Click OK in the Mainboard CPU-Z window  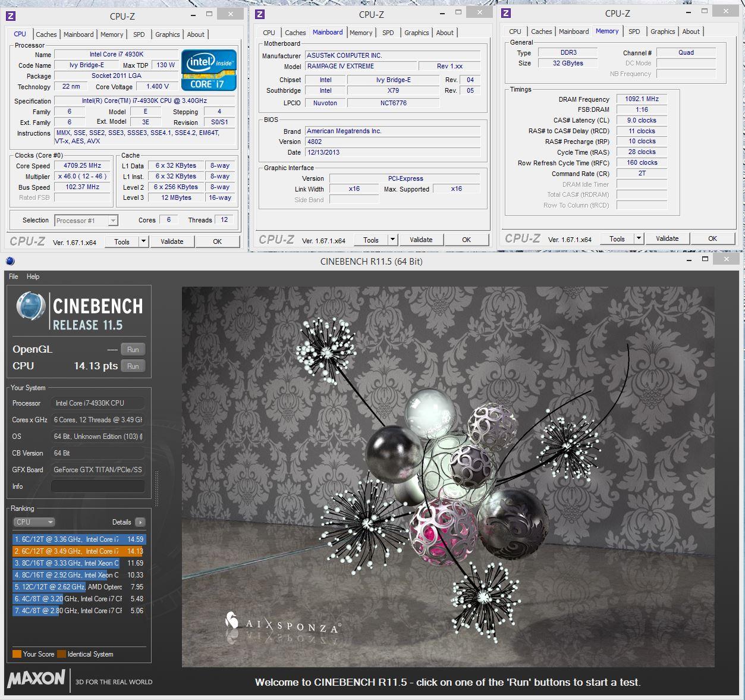click(x=467, y=240)
